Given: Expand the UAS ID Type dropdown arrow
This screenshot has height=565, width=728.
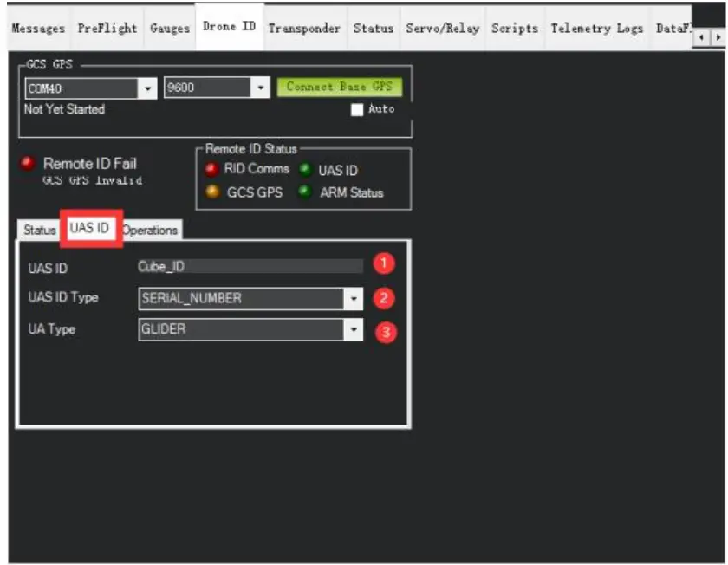Looking at the screenshot, I should (x=354, y=298).
